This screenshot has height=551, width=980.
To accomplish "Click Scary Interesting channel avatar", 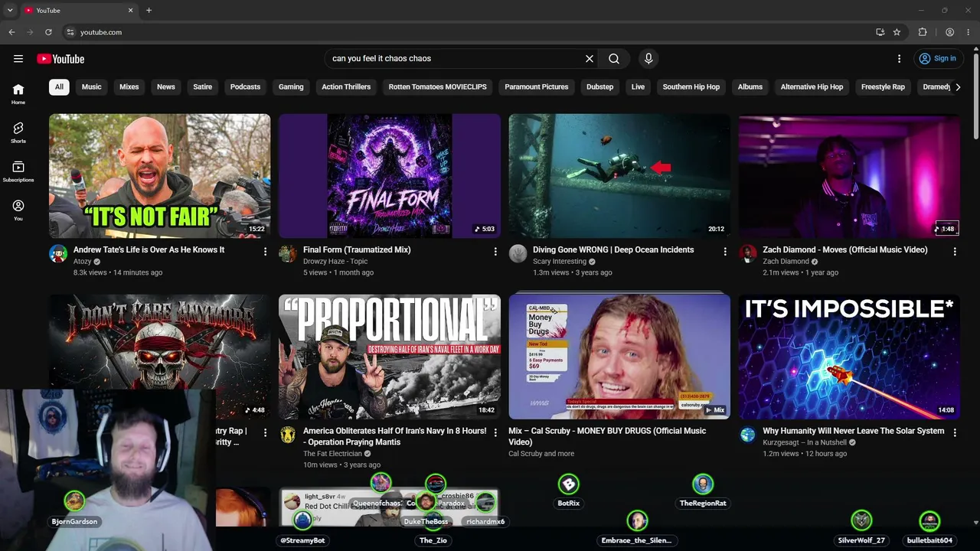I will (518, 254).
